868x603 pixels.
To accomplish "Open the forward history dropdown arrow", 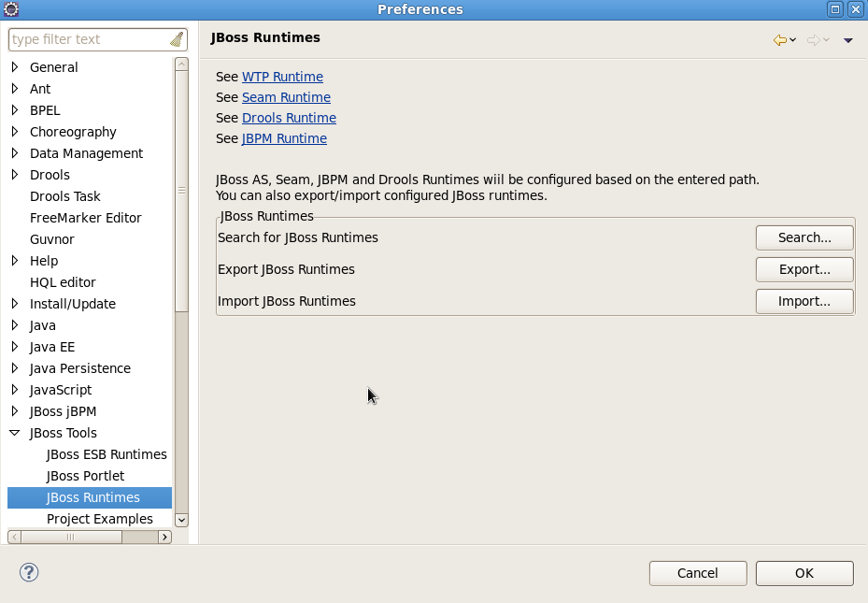I will (826, 40).
